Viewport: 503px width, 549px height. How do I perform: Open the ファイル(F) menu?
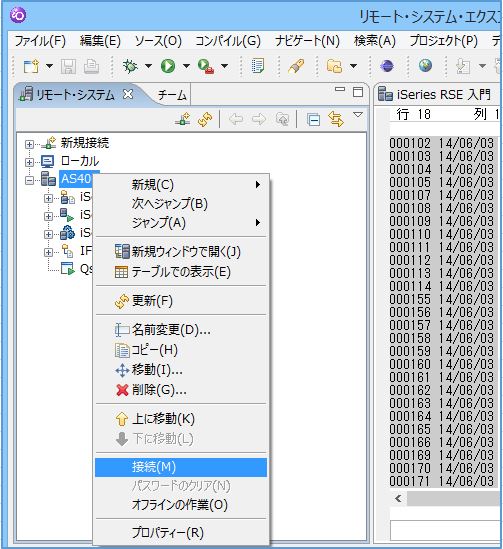point(40,41)
